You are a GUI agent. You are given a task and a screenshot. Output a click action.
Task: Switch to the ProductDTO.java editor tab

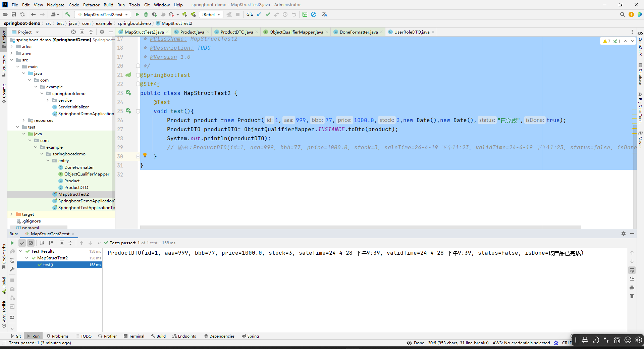236,32
